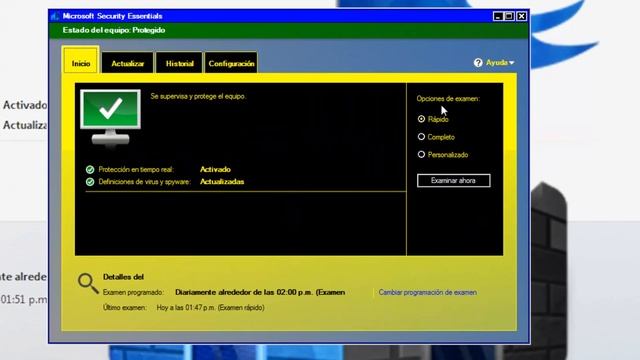
Task: Click the Examen programado label
Action: click(x=133, y=292)
